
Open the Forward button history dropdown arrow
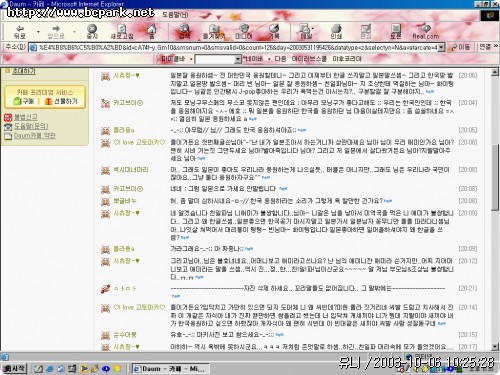(74, 32)
